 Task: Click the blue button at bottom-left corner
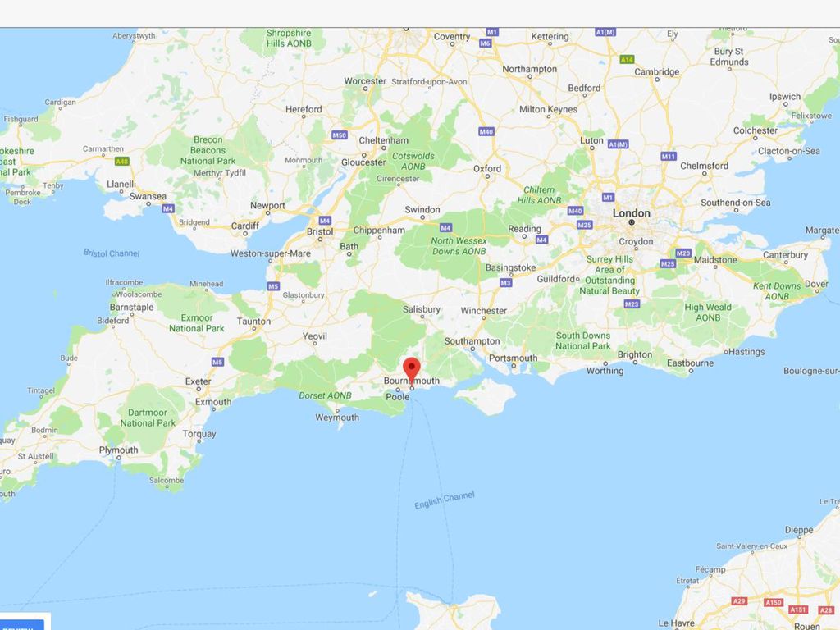pos(22,625)
